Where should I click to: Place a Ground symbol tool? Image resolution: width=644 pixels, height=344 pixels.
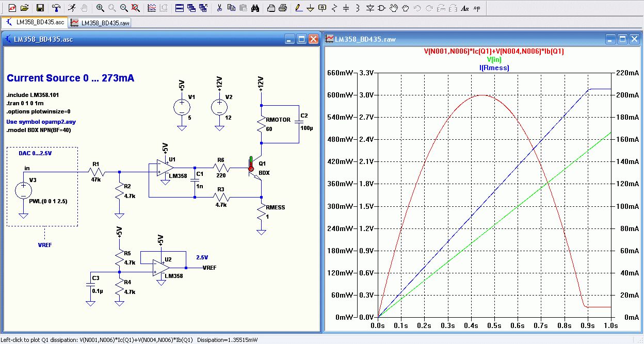coord(310,8)
